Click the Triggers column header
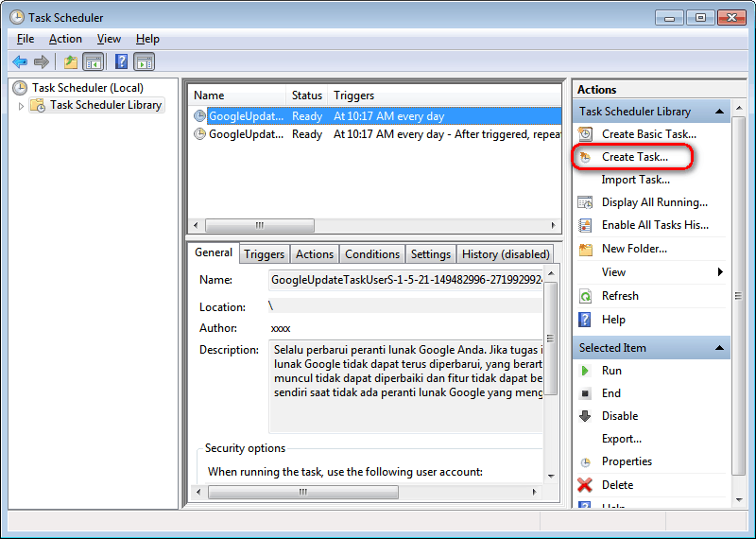The image size is (756, 539). 444,96
